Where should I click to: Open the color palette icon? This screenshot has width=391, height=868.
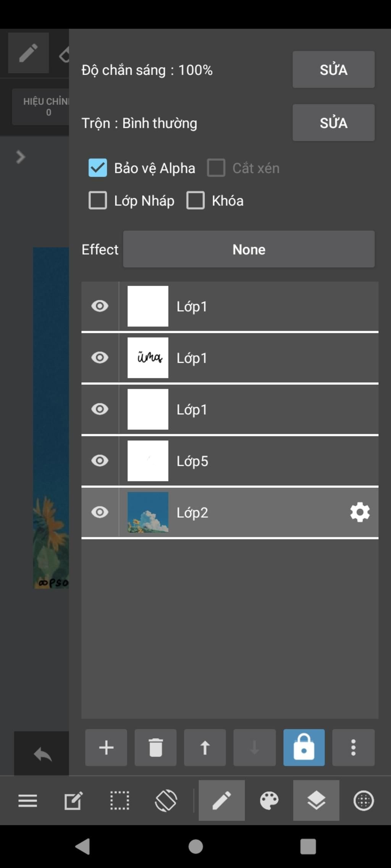(x=269, y=800)
